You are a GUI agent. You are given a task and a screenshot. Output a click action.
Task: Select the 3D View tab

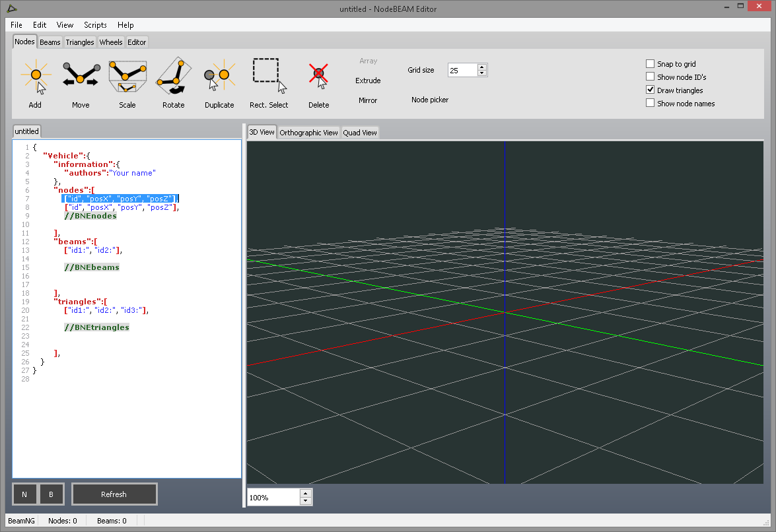click(x=262, y=132)
